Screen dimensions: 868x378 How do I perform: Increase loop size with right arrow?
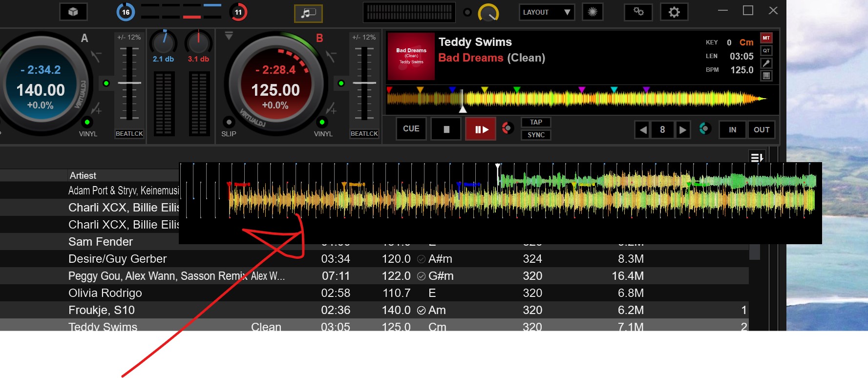[683, 130]
